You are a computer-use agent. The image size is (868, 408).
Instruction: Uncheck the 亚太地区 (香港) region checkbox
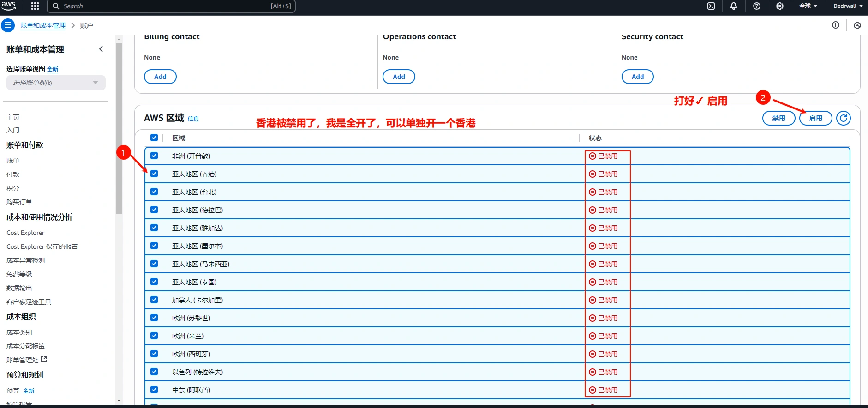click(x=154, y=174)
